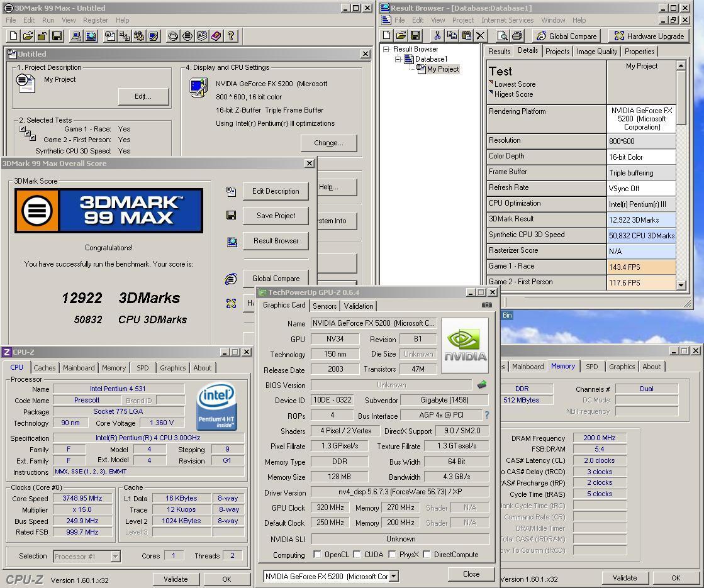The height and width of the screenshot is (588, 704).
Task: Click Save floppy icon in Result Browser toolbar
Action: coord(415,35)
